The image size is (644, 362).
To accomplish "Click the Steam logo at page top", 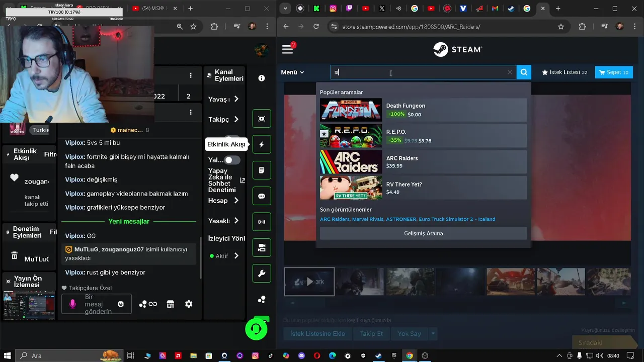I will (x=458, y=49).
